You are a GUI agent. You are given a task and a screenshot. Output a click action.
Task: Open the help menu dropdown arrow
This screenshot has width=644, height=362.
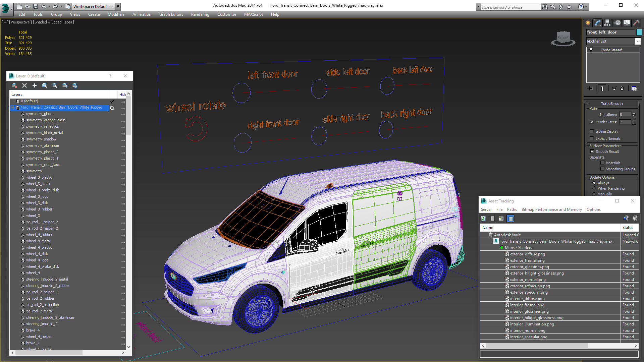coord(586,7)
